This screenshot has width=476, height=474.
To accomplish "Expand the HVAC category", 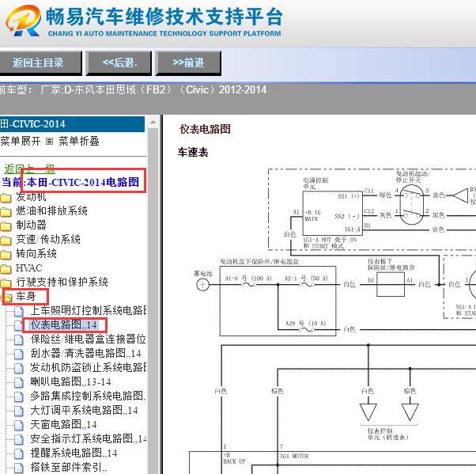I will [28, 267].
